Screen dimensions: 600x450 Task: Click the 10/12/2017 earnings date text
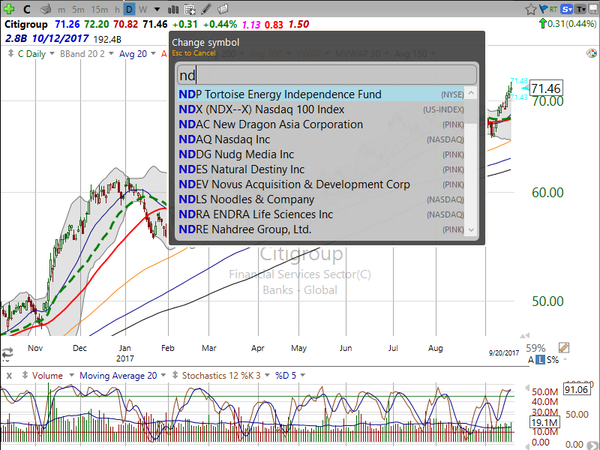[60, 39]
